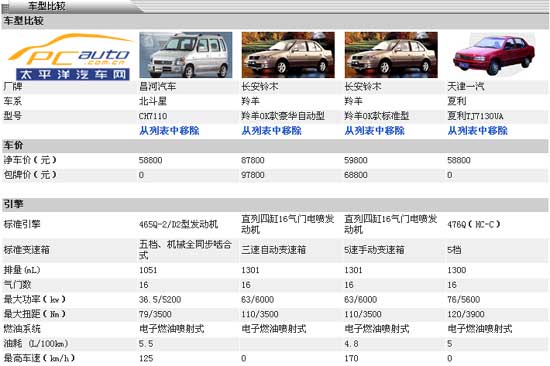Open the red 夏利 sedan photo
The width and height of the screenshot is (550, 366).
coord(494,55)
